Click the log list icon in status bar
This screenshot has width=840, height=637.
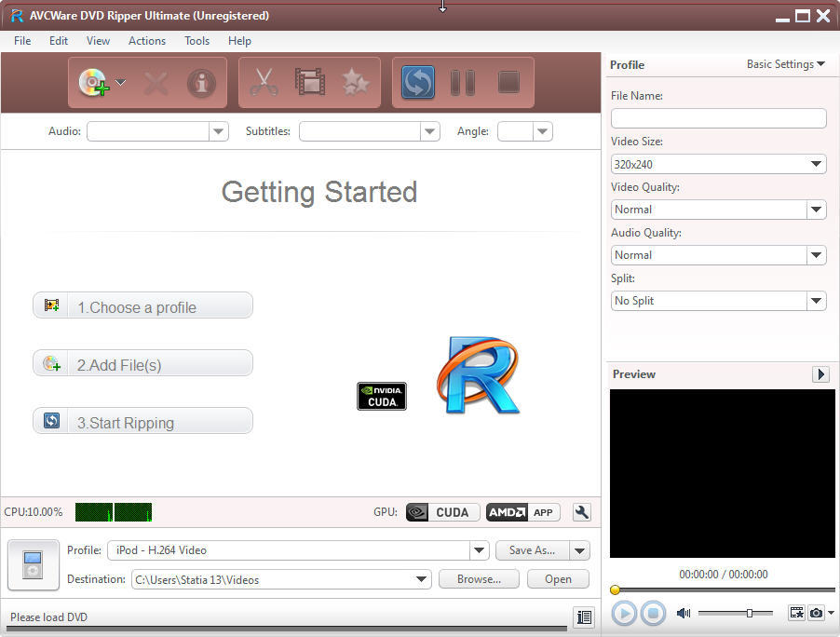point(584,617)
